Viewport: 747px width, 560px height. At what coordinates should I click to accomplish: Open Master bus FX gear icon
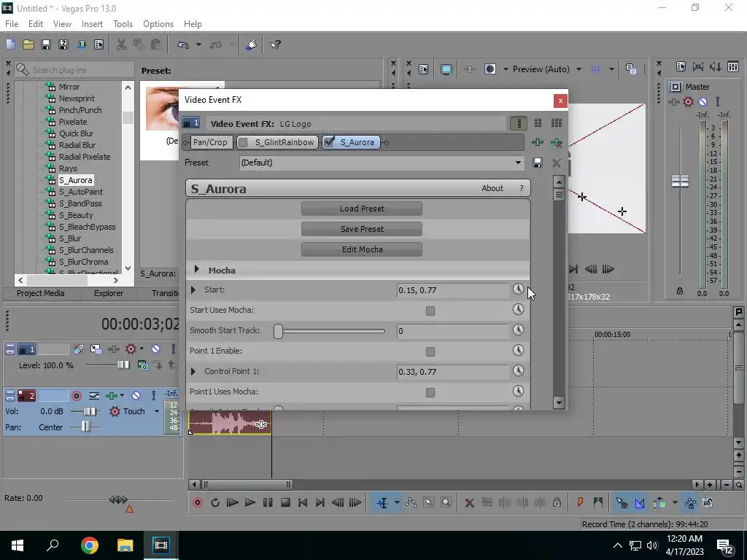[x=688, y=101]
